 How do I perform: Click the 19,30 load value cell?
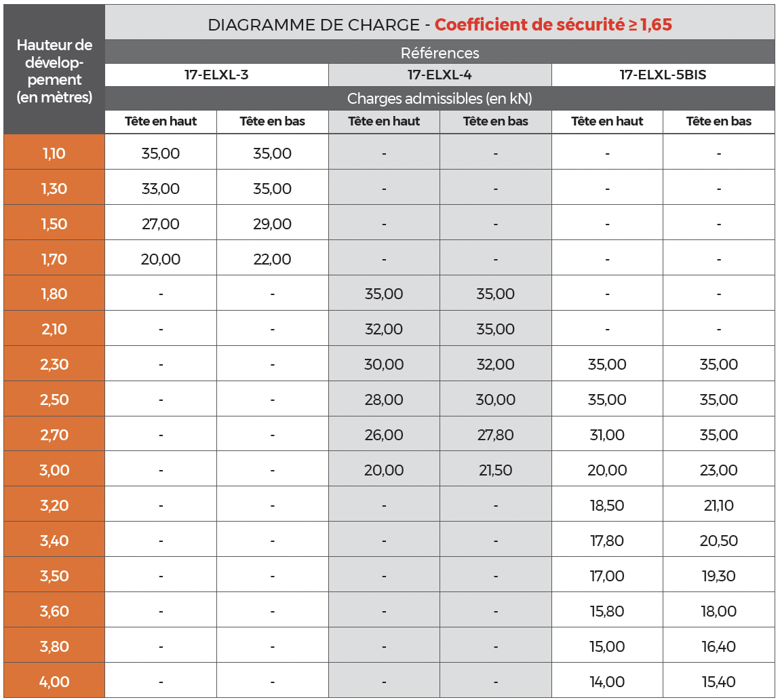click(x=718, y=576)
